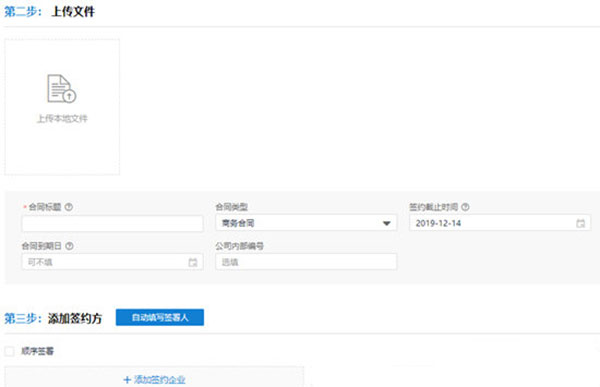This screenshot has height=387, width=600.
Task: Open calendar icon in 合同到期日 field
Action: tap(193, 262)
